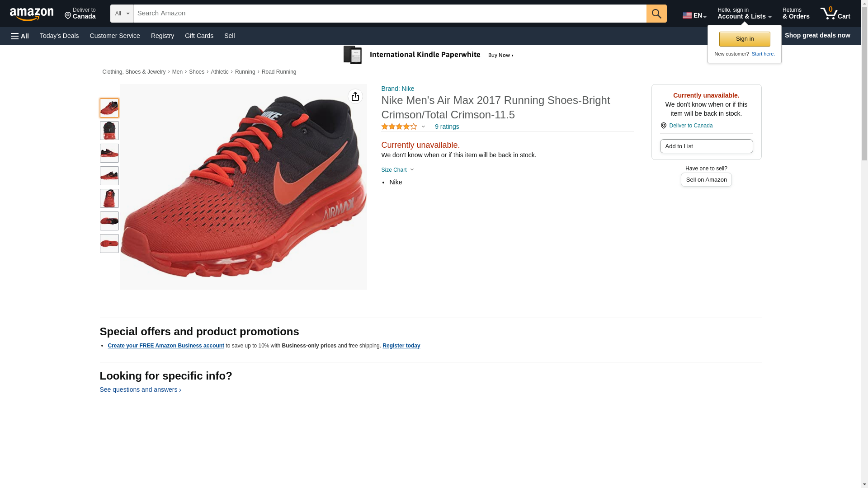The height and width of the screenshot is (488, 868).
Task: Go to Gift Cards in nav bar
Action: (x=199, y=36)
